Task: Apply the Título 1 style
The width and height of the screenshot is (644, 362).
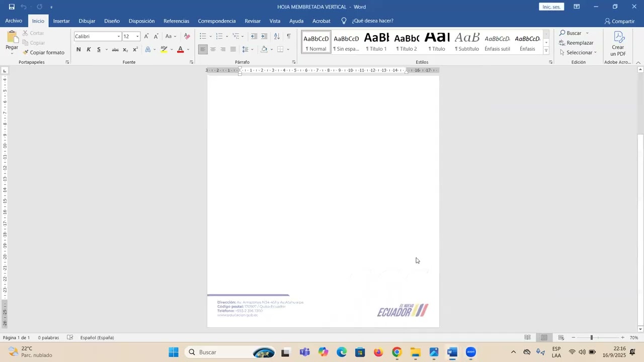Action: click(376, 42)
